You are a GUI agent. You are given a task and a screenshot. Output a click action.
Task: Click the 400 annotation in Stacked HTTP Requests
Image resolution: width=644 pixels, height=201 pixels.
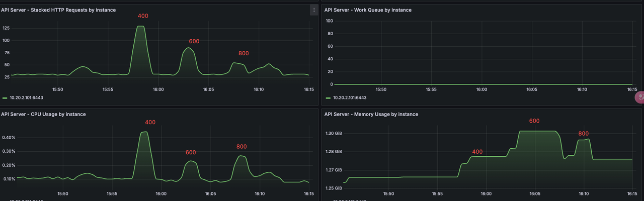point(143,16)
